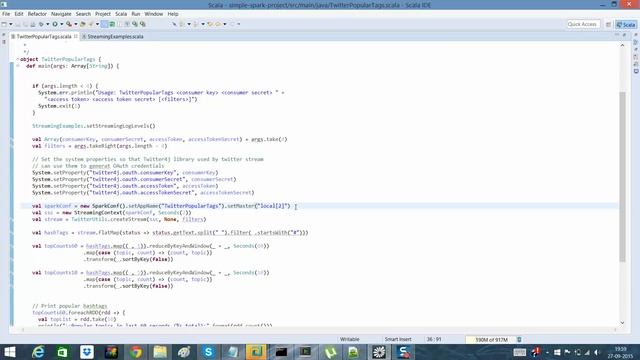The image size is (640, 360).
Task: Click the val sparkConf code line
Action: pos(161,206)
